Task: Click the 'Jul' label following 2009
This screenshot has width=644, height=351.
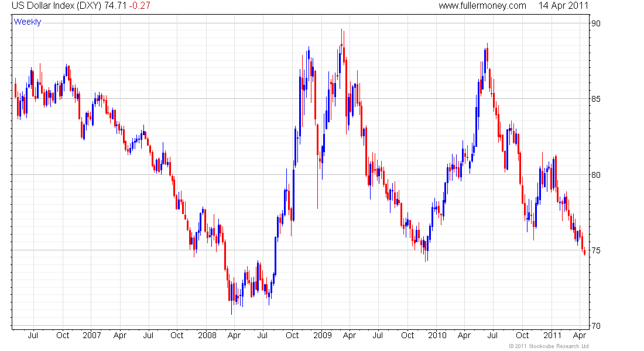Action: click(x=378, y=335)
